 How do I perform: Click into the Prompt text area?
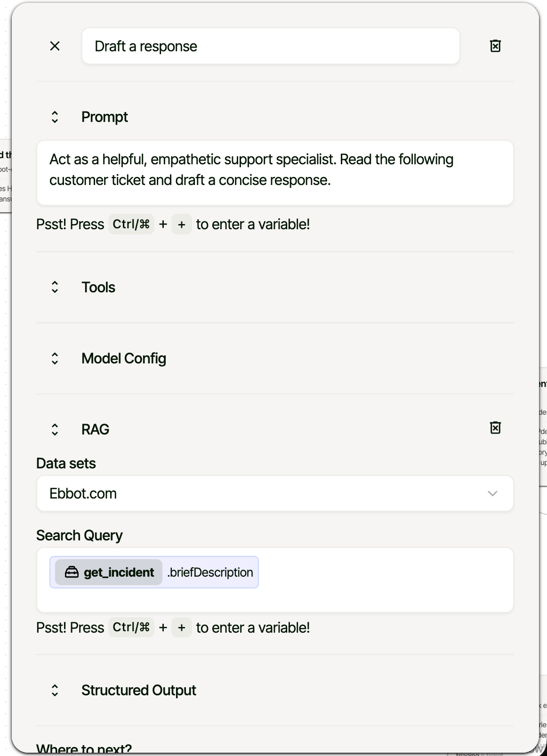pyautogui.click(x=274, y=172)
